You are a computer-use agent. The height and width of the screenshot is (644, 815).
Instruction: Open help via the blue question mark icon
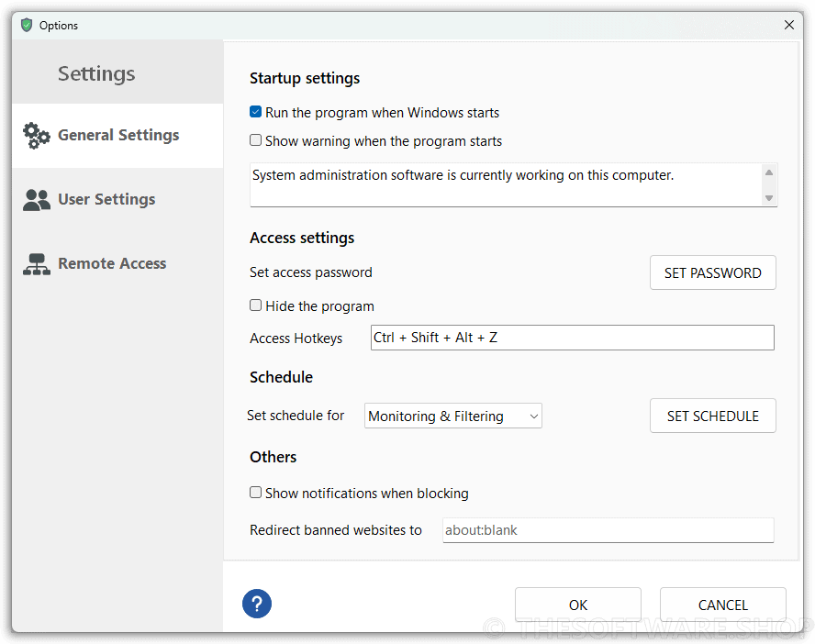(257, 604)
